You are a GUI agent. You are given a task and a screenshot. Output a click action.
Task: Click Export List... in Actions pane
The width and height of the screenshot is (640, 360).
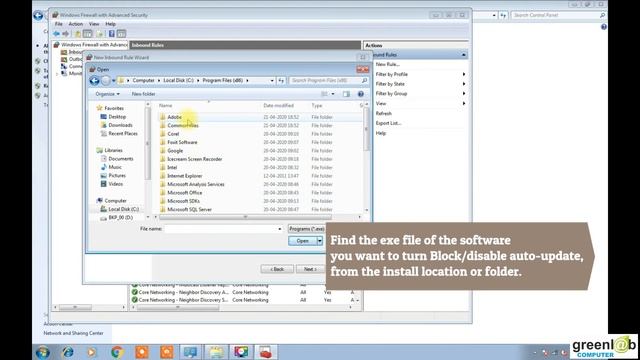click(388, 123)
